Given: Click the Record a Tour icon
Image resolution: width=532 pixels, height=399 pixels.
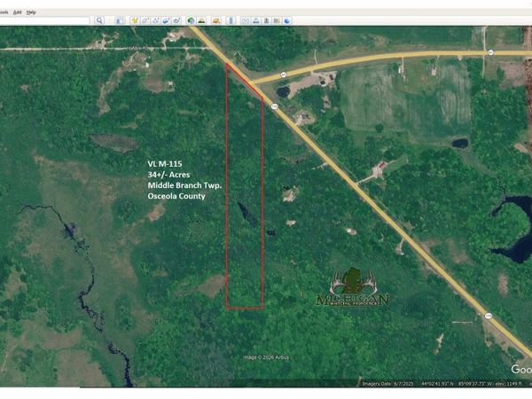Looking at the screenshot, I should [176, 20].
